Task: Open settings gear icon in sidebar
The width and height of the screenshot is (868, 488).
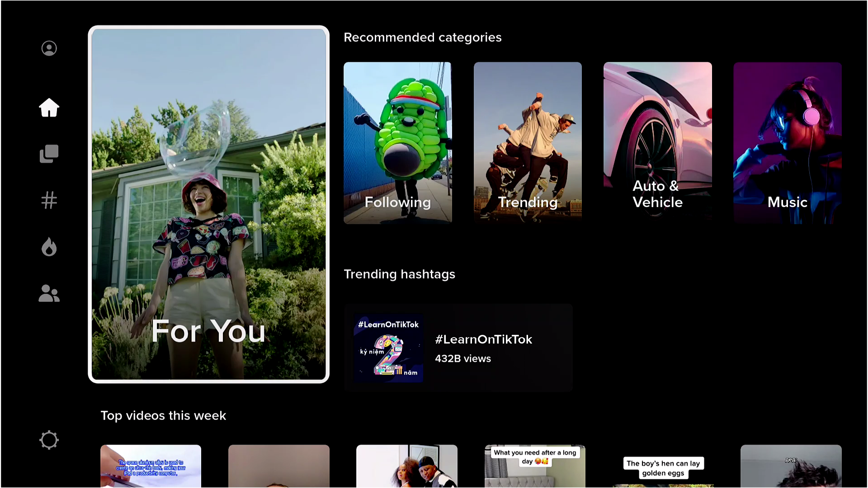Action: [x=49, y=440]
